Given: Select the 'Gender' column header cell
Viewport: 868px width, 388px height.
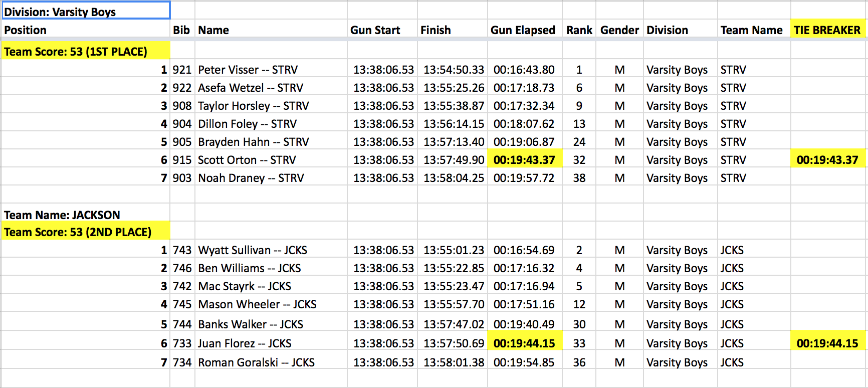Looking at the screenshot, I should click(x=619, y=30).
